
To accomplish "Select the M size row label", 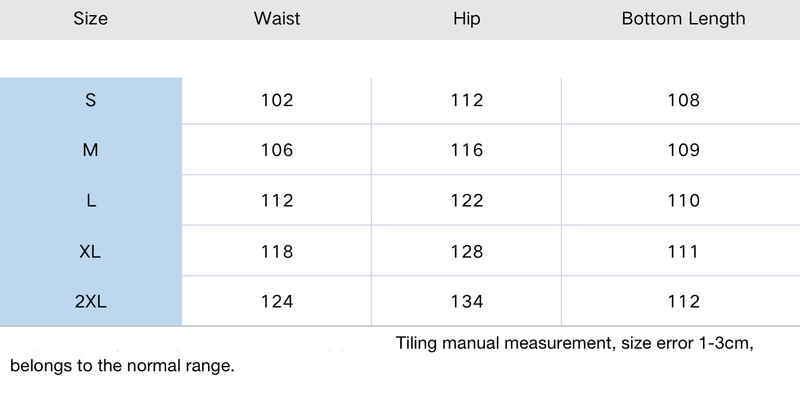I will (91, 150).
